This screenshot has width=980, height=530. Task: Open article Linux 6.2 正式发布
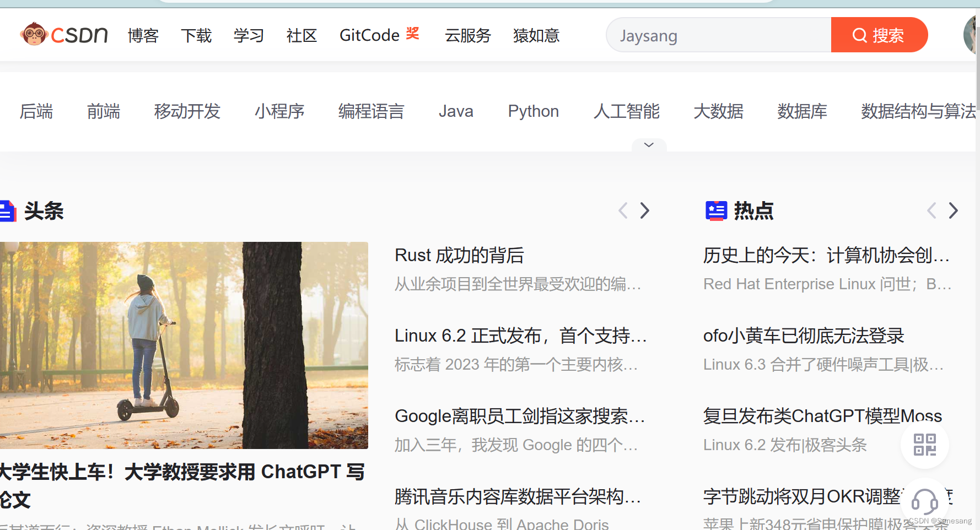(x=521, y=336)
